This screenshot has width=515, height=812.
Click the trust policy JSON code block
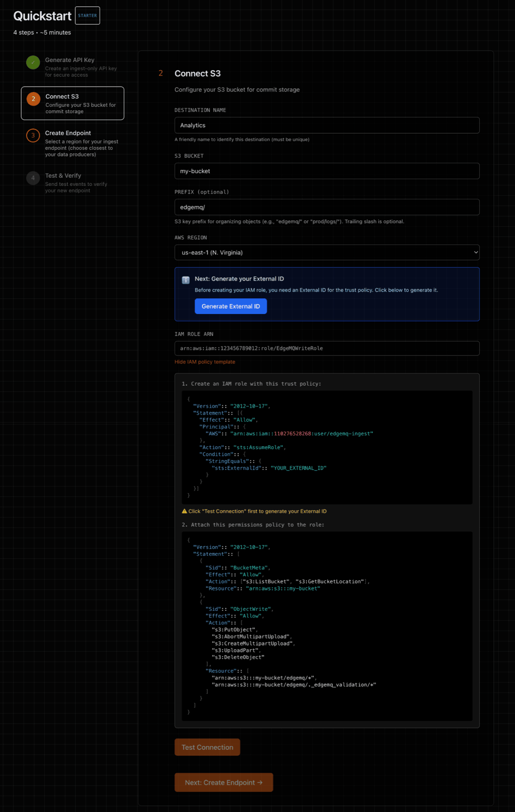327,448
